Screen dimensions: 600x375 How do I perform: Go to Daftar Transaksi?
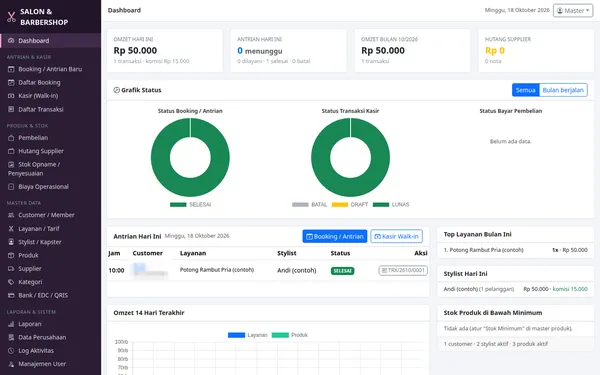point(51,109)
